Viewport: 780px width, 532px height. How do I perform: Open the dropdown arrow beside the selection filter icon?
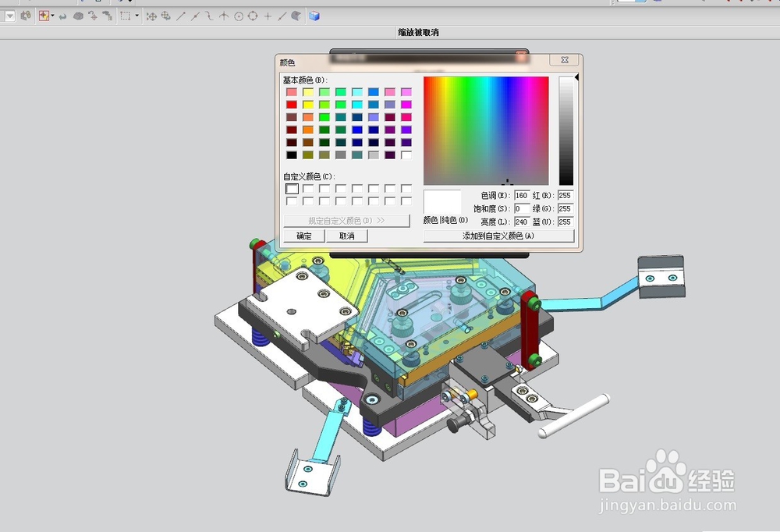(53, 16)
